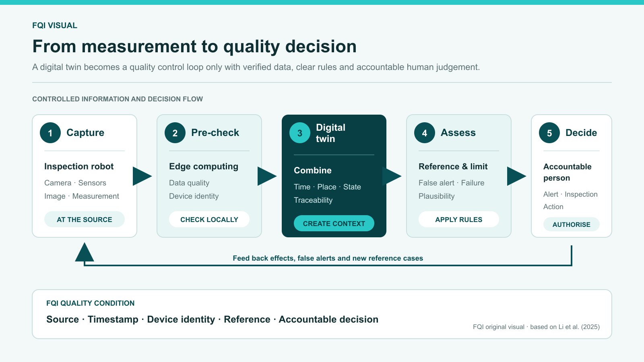This screenshot has width=644, height=362.
Task: Click the number 1 Capture step badge
Action: click(x=50, y=133)
